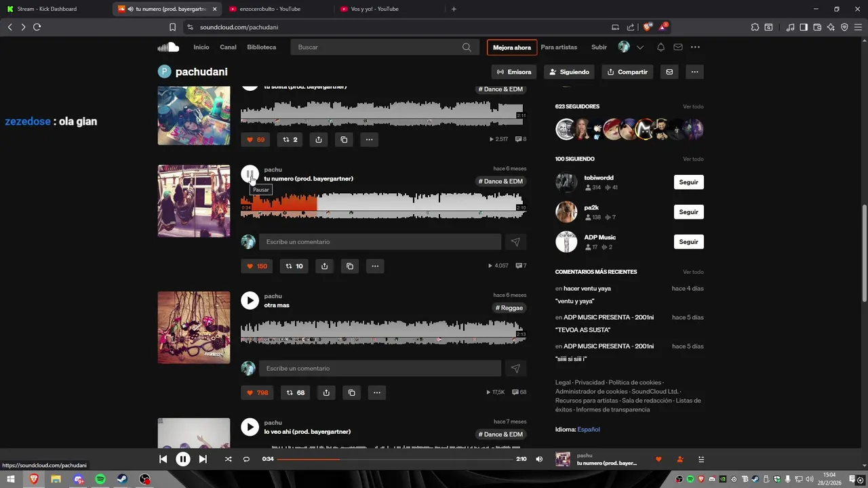Share the otra mas track
868x488 pixels.
tap(326, 392)
